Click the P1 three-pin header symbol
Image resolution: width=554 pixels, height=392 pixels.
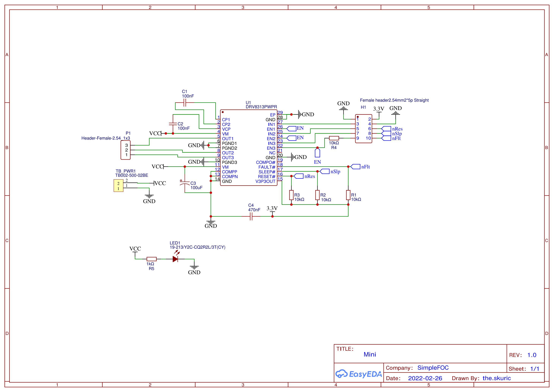125,150
